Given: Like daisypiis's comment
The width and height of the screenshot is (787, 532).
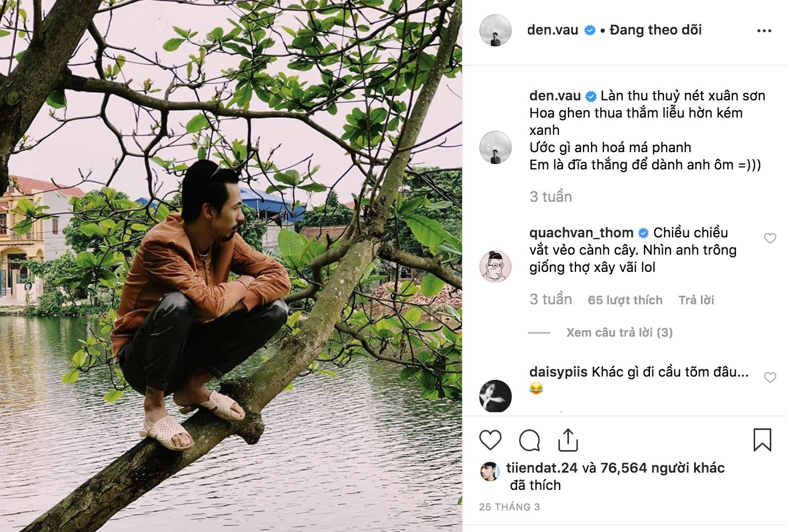Looking at the screenshot, I should point(770,378).
